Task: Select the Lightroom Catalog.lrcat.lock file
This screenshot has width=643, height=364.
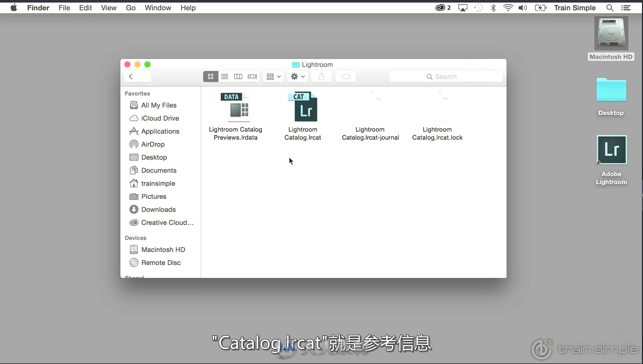Action: point(437,107)
